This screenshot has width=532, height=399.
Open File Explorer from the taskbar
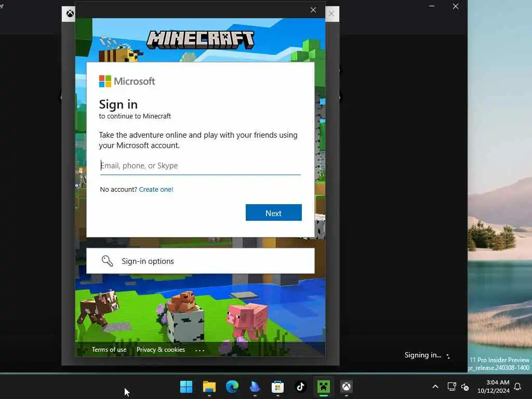(209, 387)
